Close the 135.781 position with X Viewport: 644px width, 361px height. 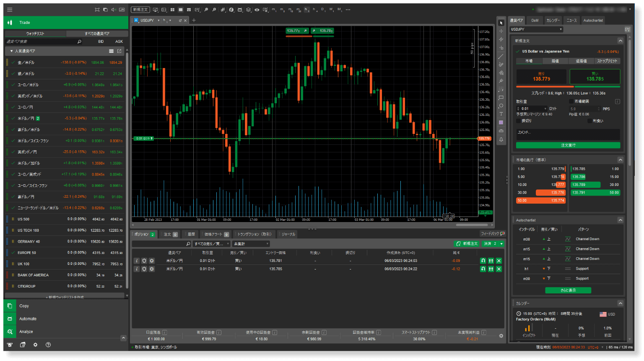point(499,261)
